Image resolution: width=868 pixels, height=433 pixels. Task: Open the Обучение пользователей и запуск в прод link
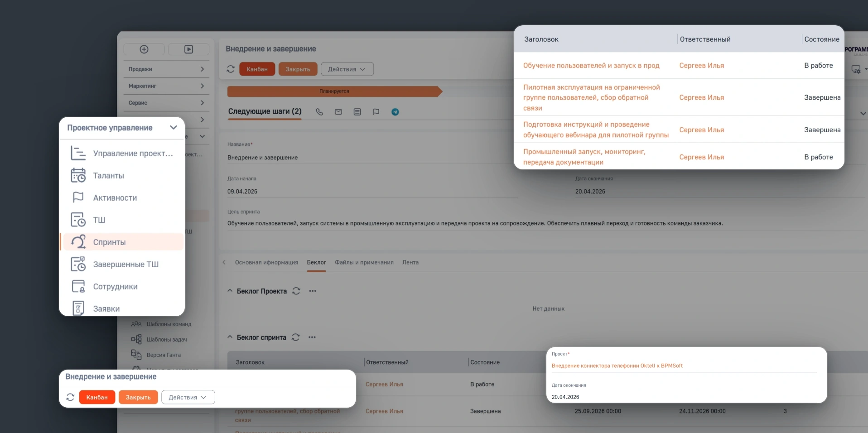click(x=591, y=66)
